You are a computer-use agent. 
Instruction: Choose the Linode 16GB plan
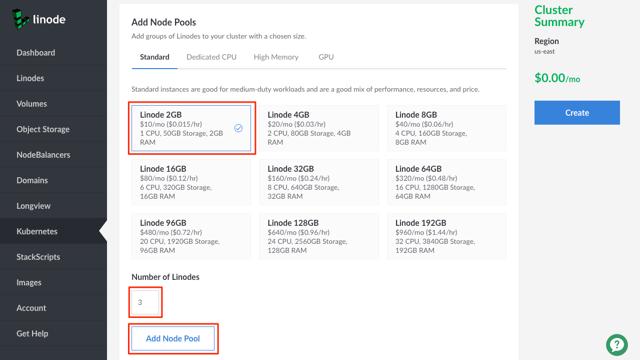(191, 182)
